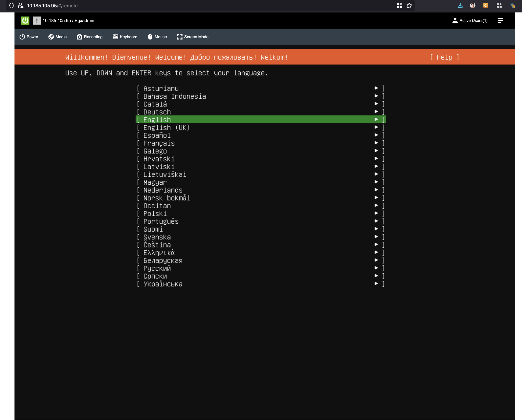Viewport: 522px width, 420px height.
Task: Bookmark this page with the star icon
Action: pyautogui.click(x=409, y=6)
